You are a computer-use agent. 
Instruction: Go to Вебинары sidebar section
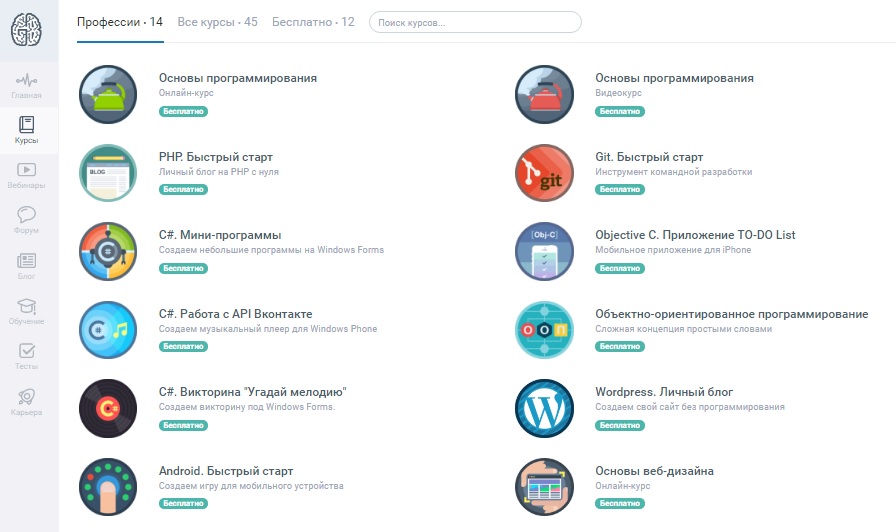[27, 176]
